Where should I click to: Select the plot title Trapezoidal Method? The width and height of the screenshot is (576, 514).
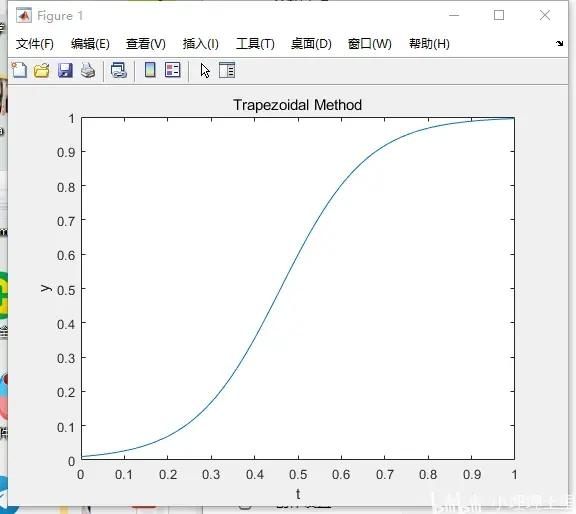tap(298, 105)
